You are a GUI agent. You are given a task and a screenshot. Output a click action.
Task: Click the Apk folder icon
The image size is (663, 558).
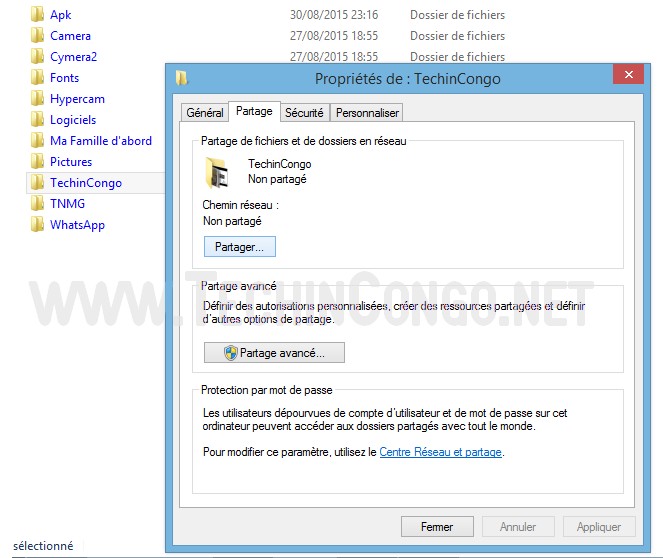pos(37,14)
